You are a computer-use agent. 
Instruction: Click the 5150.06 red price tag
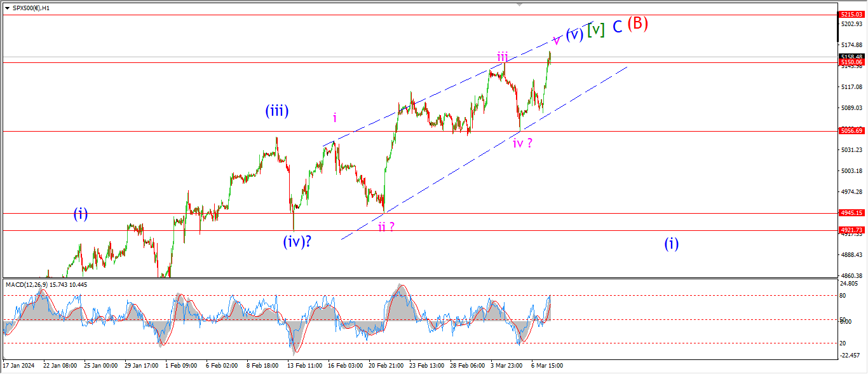(852, 62)
